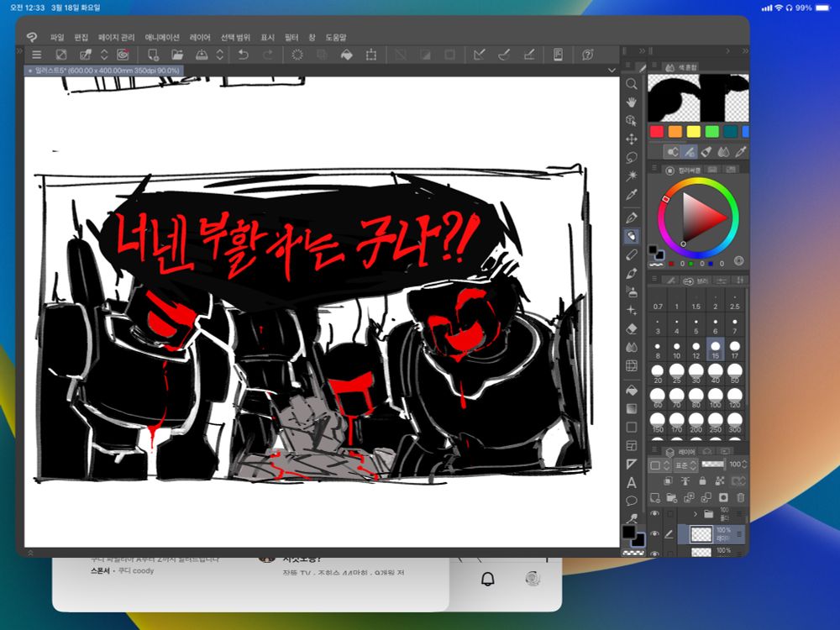Image resolution: width=840 pixels, height=630 pixels.
Task: Toggle clip to layer below icon
Action: pyautogui.click(x=668, y=481)
